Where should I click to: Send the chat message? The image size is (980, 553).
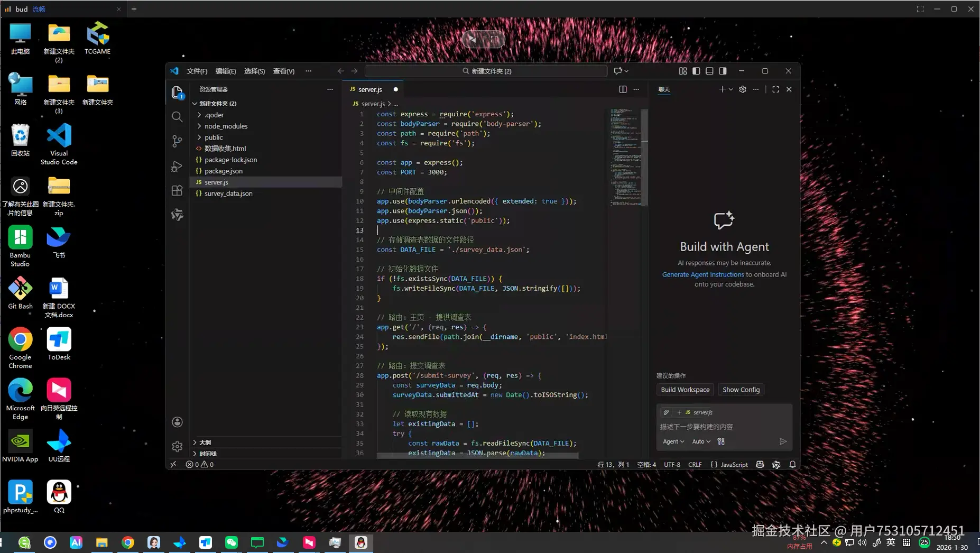783,441
